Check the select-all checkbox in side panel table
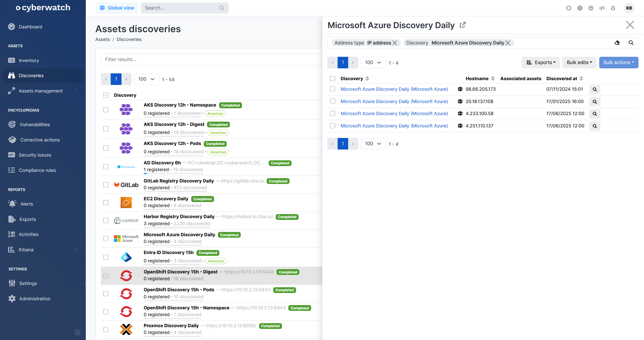This screenshot has width=644, height=340. (333, 79)
